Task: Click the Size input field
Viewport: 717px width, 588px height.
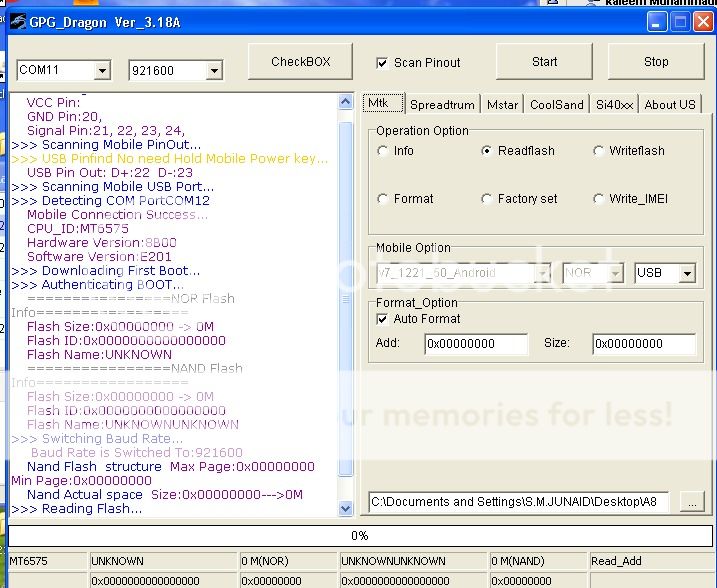Action: click(x=644, y=344)
